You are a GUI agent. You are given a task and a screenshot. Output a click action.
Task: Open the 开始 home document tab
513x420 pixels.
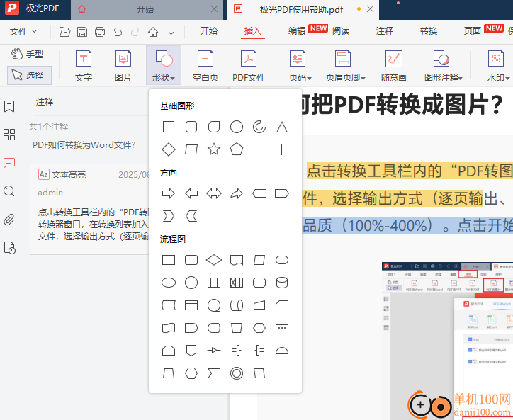click(x=145, y=9)
